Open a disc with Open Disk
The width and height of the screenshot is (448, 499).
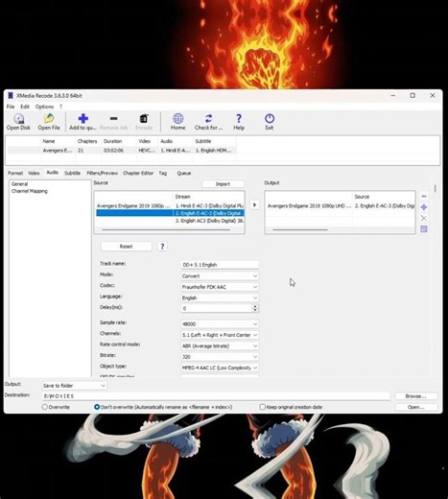[18, 122]
